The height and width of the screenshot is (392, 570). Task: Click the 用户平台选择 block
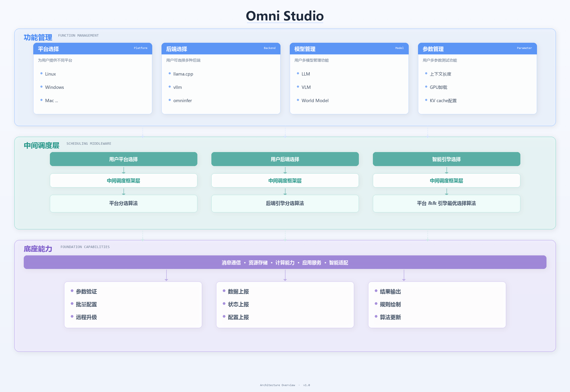point(123,159)
